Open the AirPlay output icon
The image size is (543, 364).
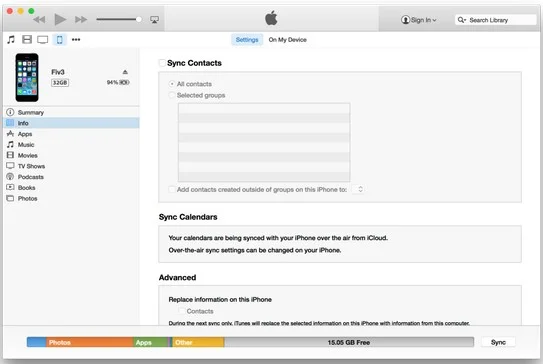tap(154, 20)
